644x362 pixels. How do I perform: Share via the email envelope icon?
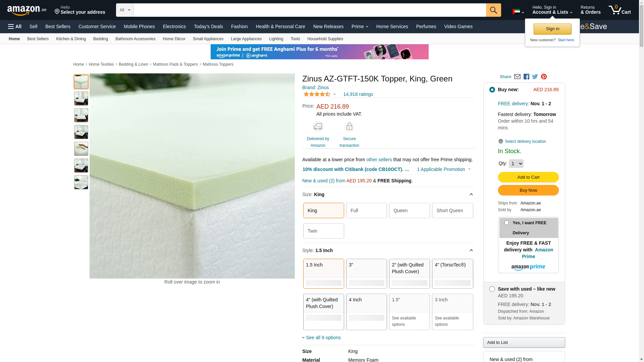point(517,77)
